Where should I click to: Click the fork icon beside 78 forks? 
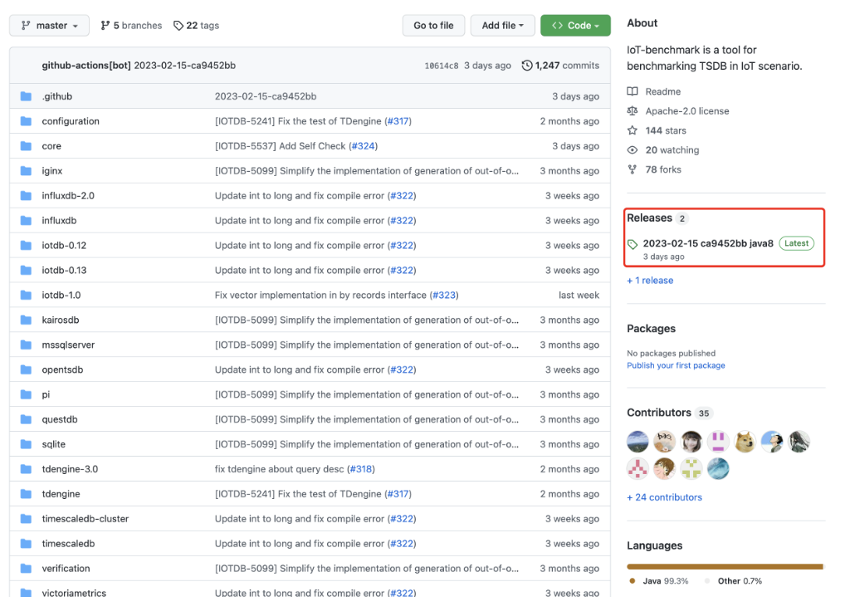coord(633,169)
